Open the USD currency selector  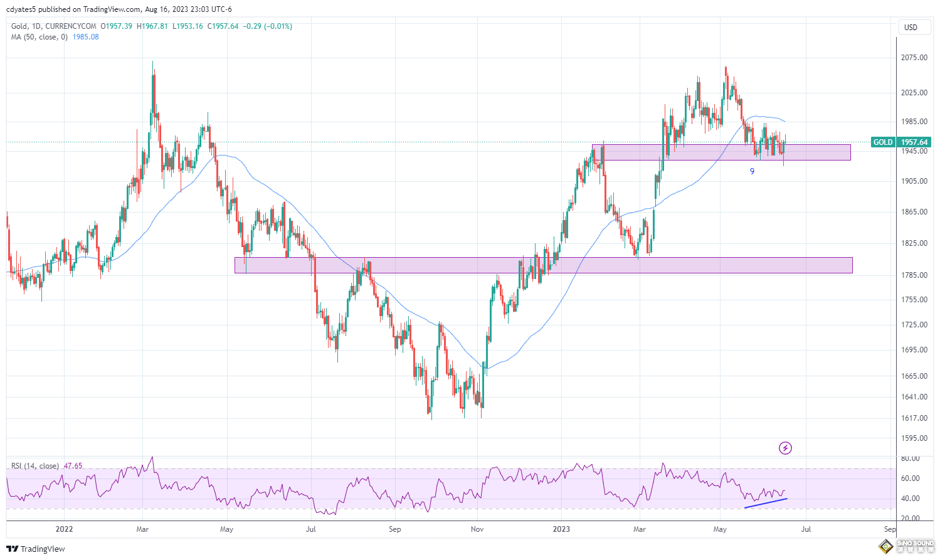[x=911, y=27]
